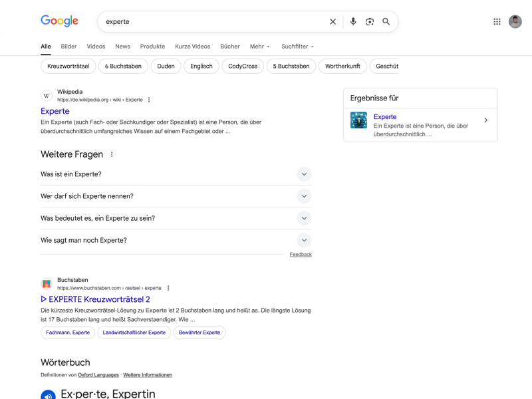Screen dimensions: 532x399
Task: Switch to the Bilder tab
Action: (69, 47)
